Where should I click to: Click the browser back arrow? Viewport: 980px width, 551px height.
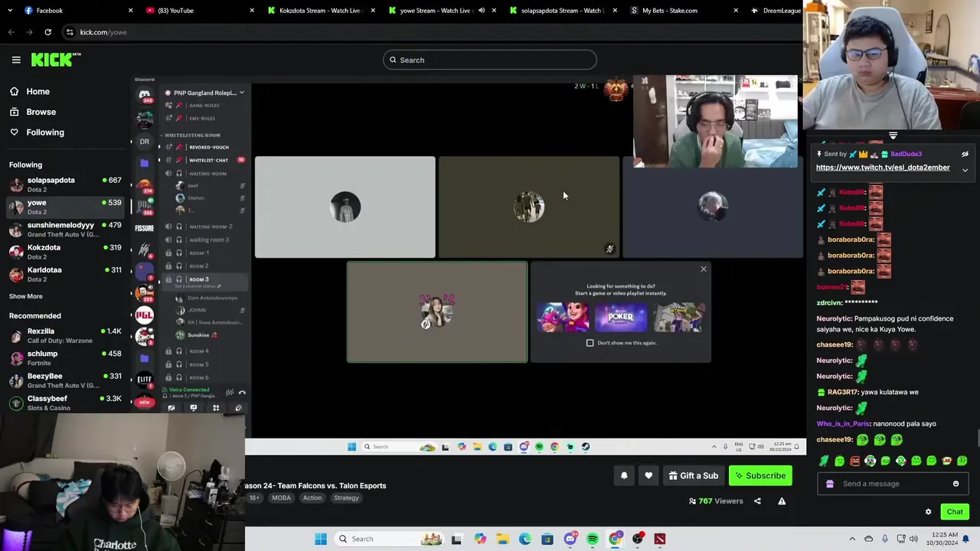11,32
